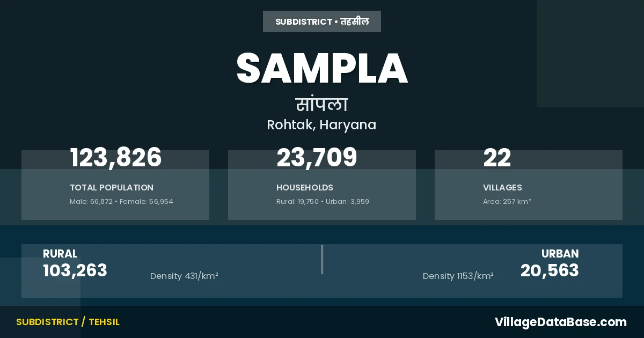This screenshot has height=338, width=644.
Task: Click the urban population 20,563
Action: [x=550, y=270]
